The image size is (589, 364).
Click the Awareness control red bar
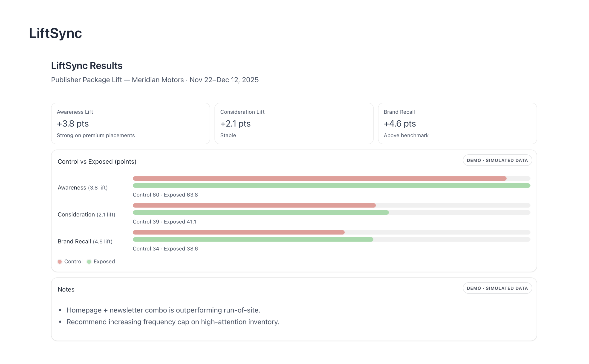pyautogui.click(x=320, y=178)
